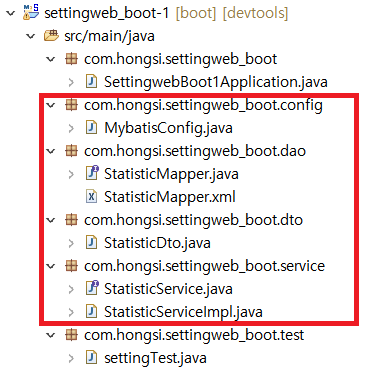Expand StatisticMapper.java node
Viewport: 369px width, 369px height.
(71, 174)
